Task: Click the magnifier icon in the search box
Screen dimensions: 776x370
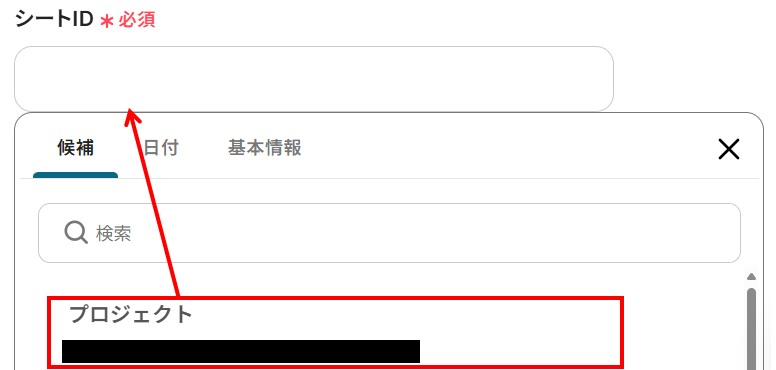Action: pos(76,232)
